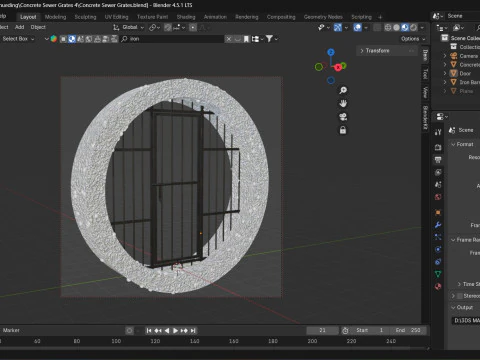Viewport: 480px width, 360px height.
Task: Play the animation forward
Action: [x=175, y=331]
